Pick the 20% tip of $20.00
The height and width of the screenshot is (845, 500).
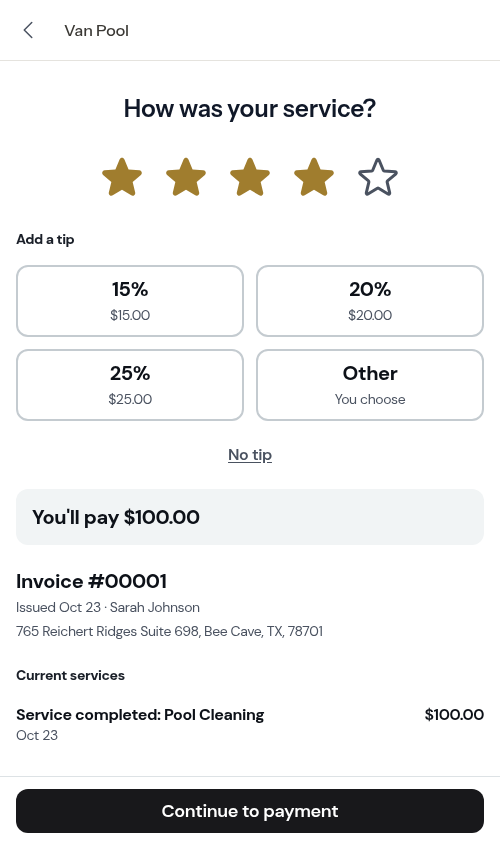coord(370,301)
